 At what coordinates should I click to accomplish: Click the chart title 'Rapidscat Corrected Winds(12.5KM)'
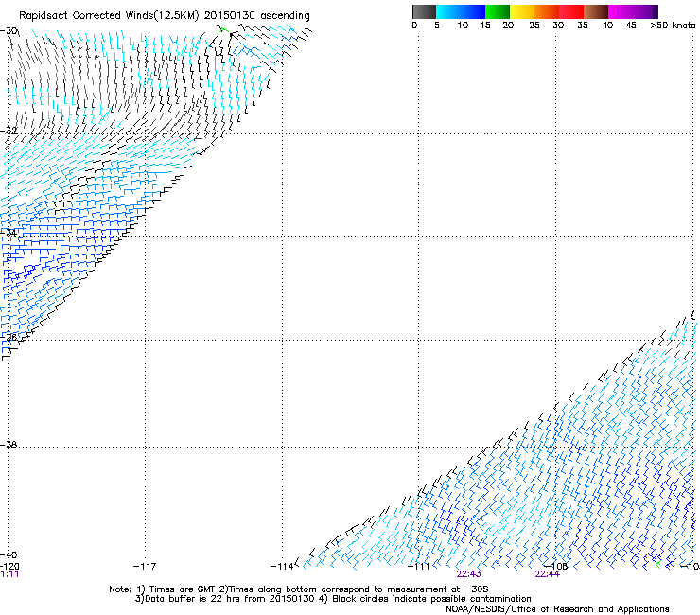point(109,16)
